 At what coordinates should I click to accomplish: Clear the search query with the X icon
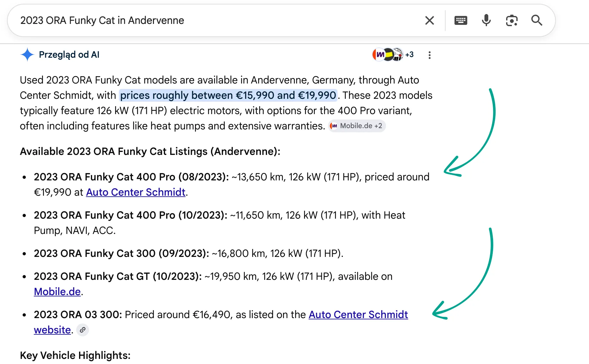click(430, 20)
